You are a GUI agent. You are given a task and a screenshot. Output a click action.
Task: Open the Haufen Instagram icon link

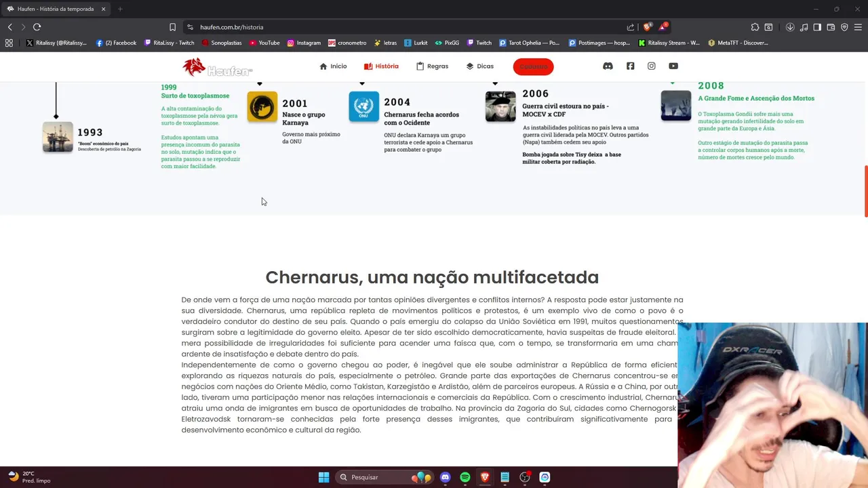651,66
